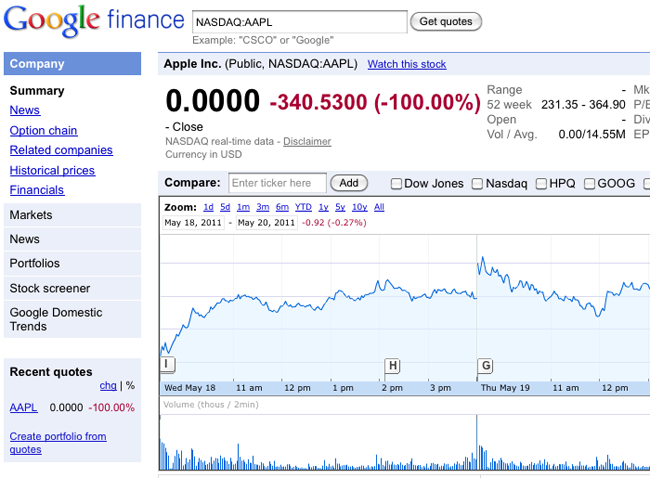This screenshot has height=478, width=650.
Task: Zoom chart to YTD range
Action: [303, 207]
